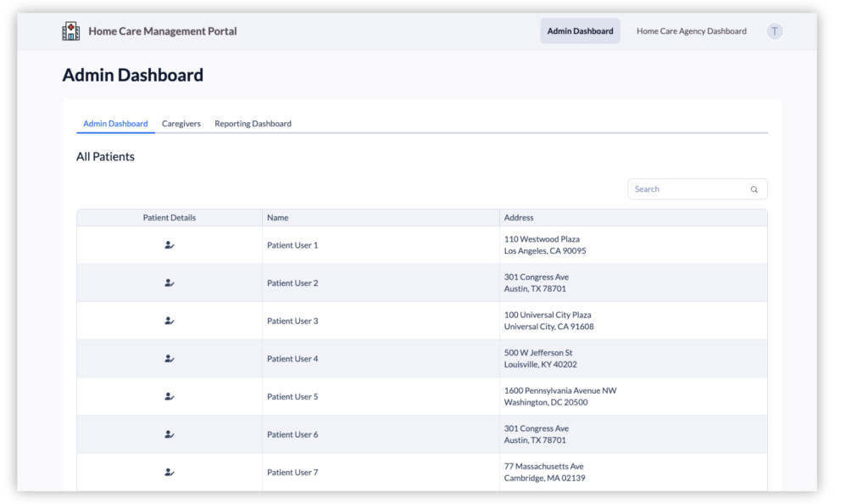
Task: Click the search magnifier icon
Action: point(754,189)
